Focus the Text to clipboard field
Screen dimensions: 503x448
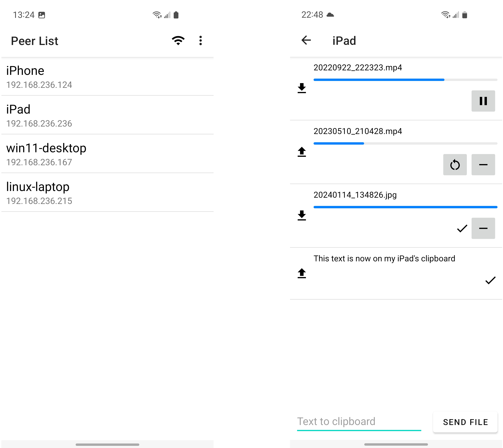point(359,422)
